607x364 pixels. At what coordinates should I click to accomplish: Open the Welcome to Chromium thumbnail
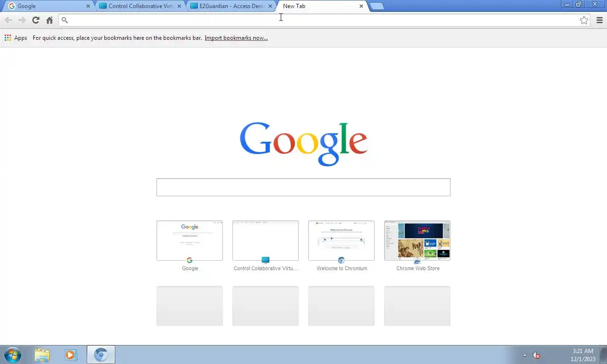point(341,240)
